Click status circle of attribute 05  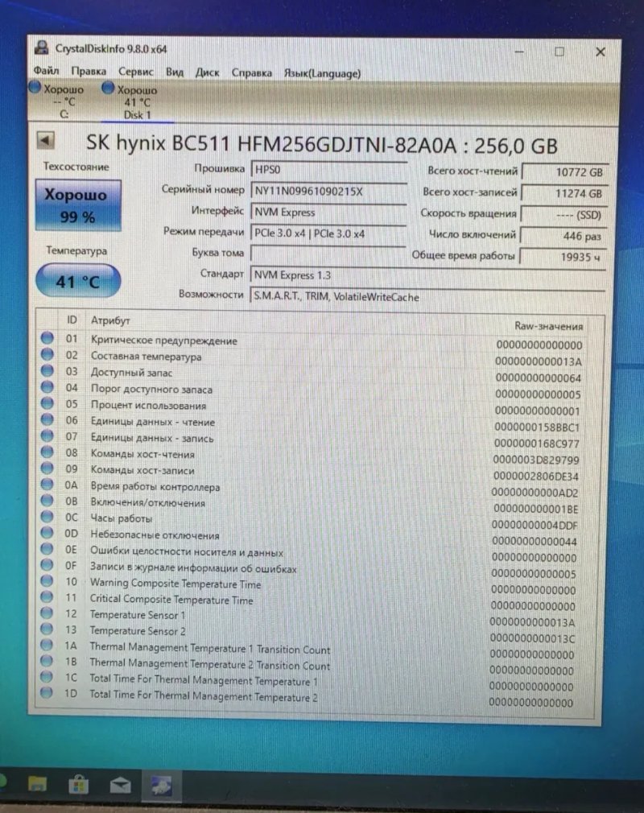[x=47, y=402]
